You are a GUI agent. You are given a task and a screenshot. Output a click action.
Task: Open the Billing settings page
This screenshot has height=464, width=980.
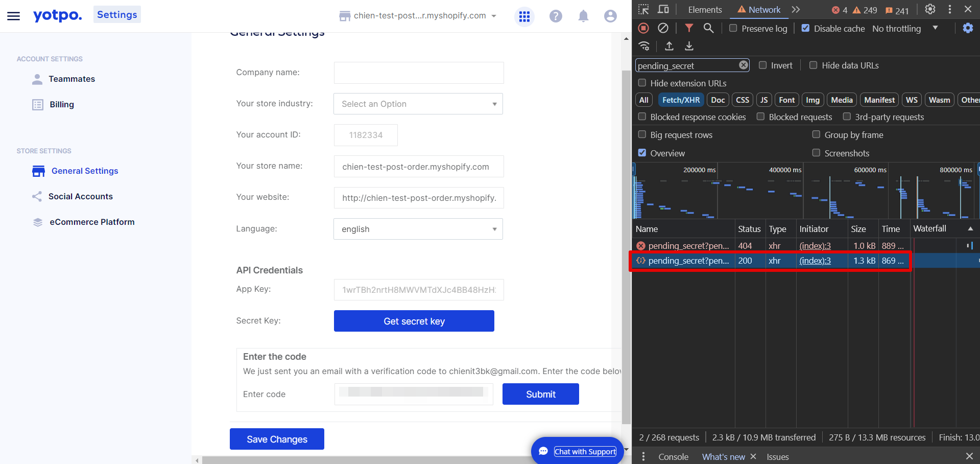coord(53,104)
